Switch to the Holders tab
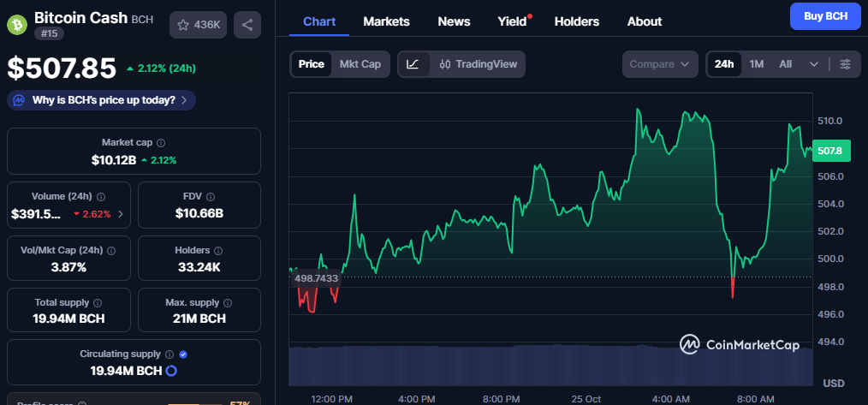Image resolution: width=868 pixels, height=405 pixels. 576,21
